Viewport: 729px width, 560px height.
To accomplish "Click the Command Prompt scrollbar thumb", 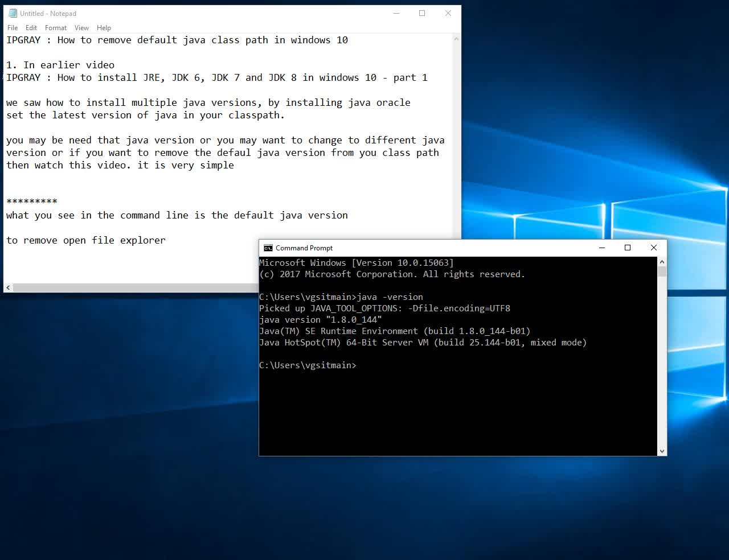I will pos(662,271).
